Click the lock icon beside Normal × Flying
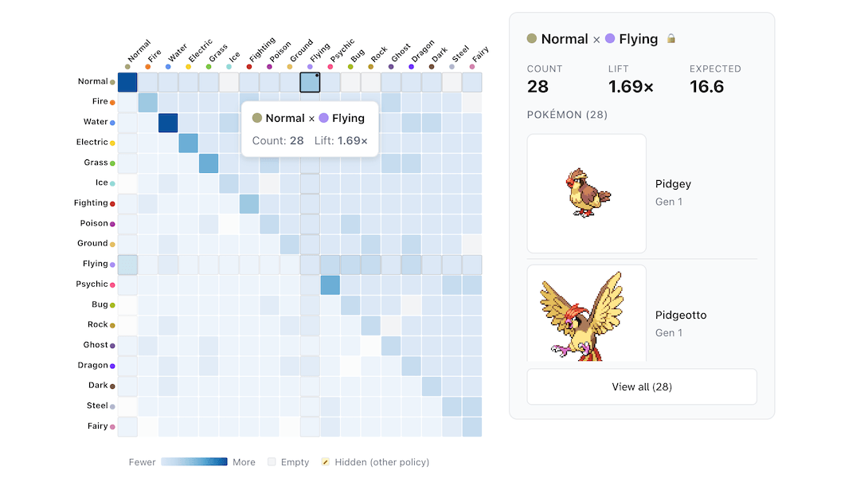This screenshot has height=502, width=868. [x=671, y=39]
